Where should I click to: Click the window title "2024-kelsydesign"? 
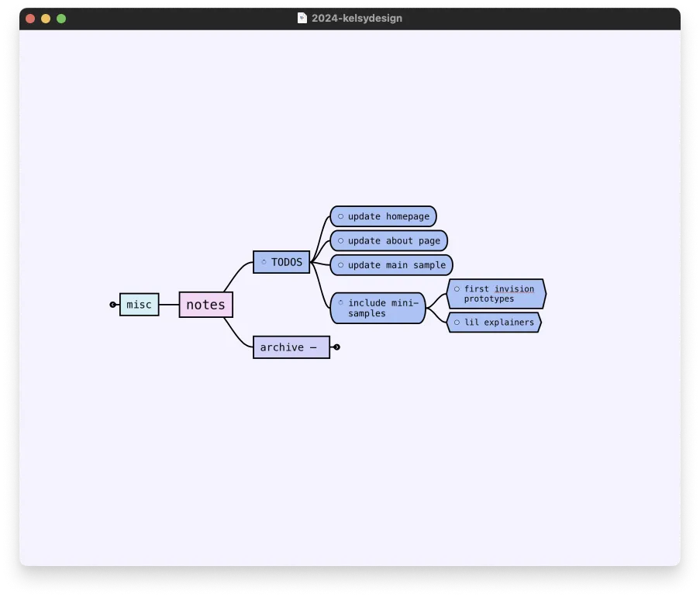point(355,18)
